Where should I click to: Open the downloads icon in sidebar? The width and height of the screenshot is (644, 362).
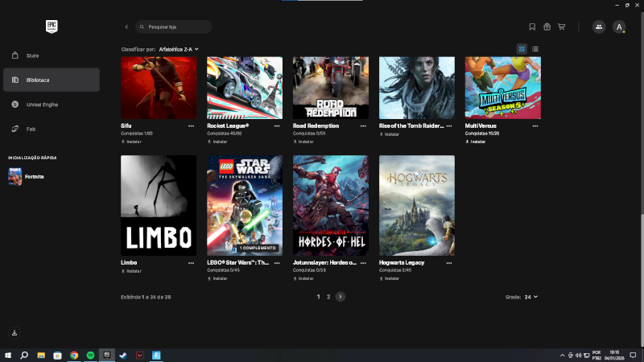(14, 332)
